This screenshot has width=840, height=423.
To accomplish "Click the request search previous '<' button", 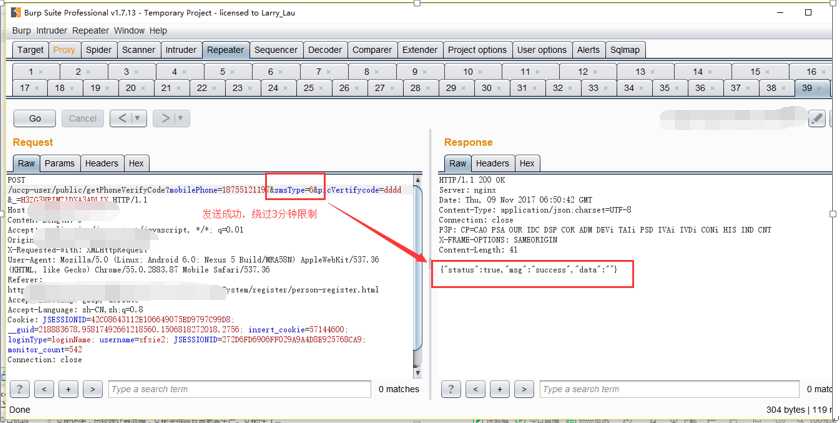I will coord(44,389).
